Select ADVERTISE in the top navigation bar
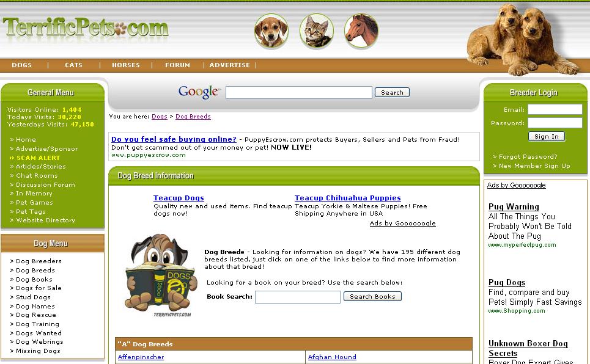590x364 pixels. pos(229,65)
